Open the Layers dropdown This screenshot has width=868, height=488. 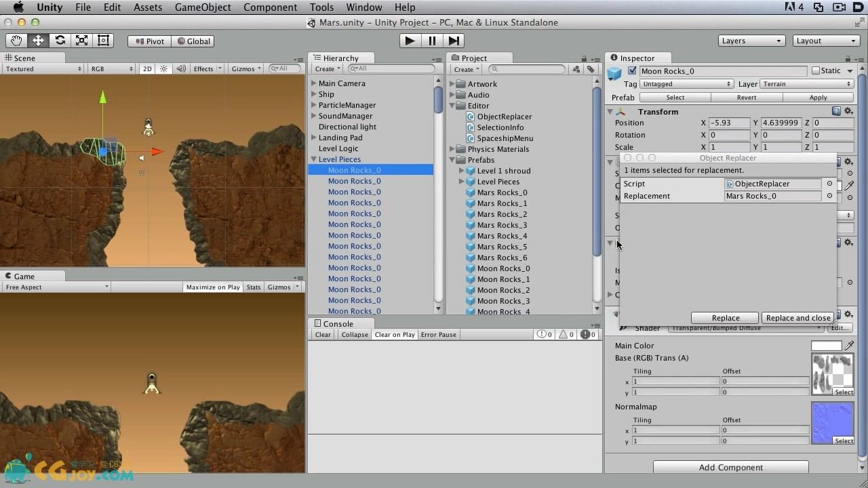pos(751,41)
